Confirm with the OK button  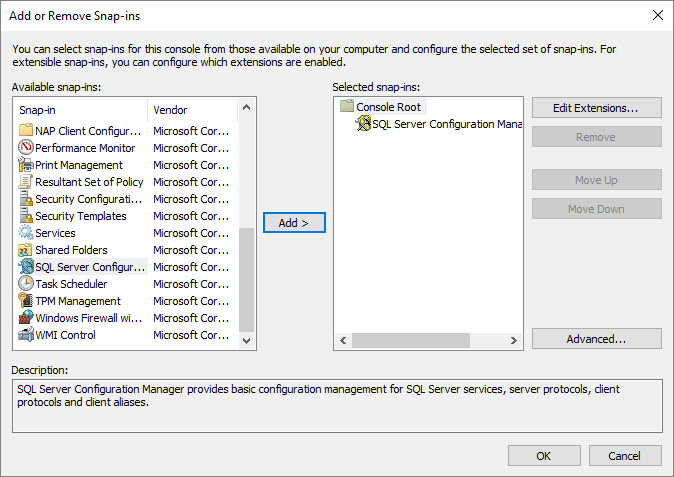coord(544,456)
